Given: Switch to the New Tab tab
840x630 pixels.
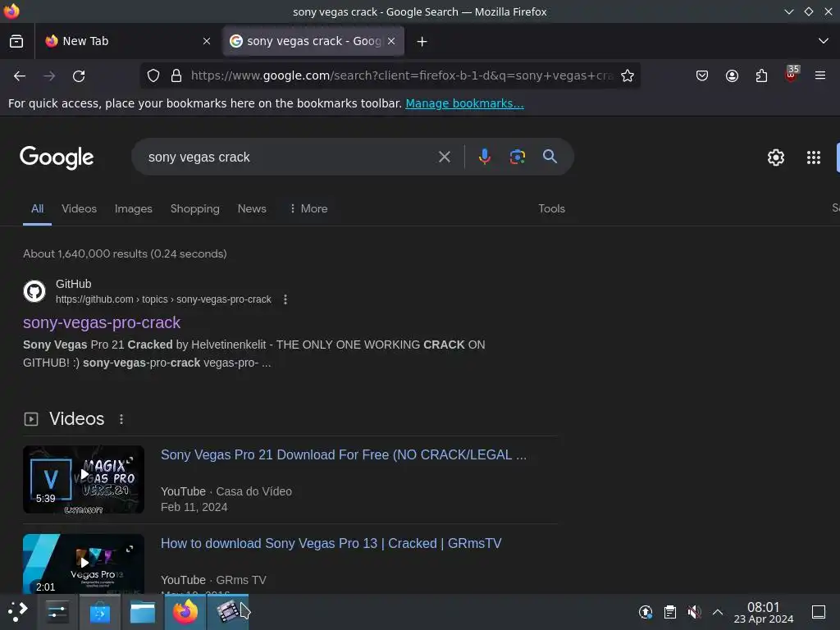Looking at the screenshot, I should coord(129,41).
